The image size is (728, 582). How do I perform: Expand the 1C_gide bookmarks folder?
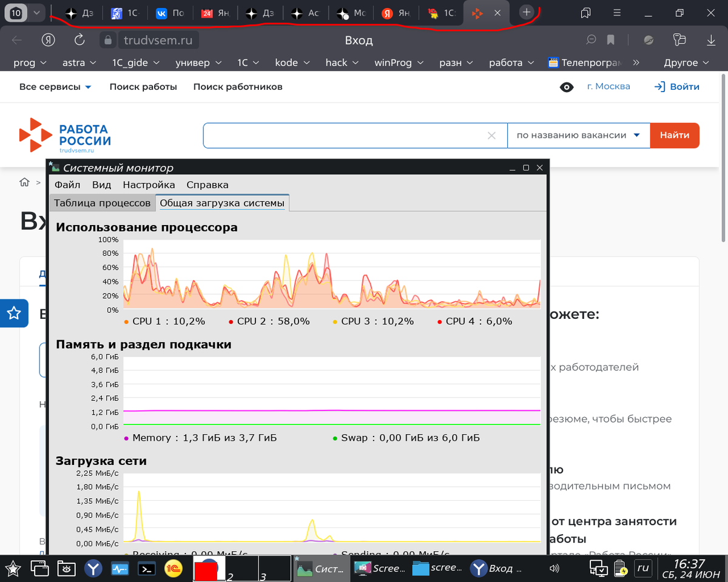pos(136,62)
